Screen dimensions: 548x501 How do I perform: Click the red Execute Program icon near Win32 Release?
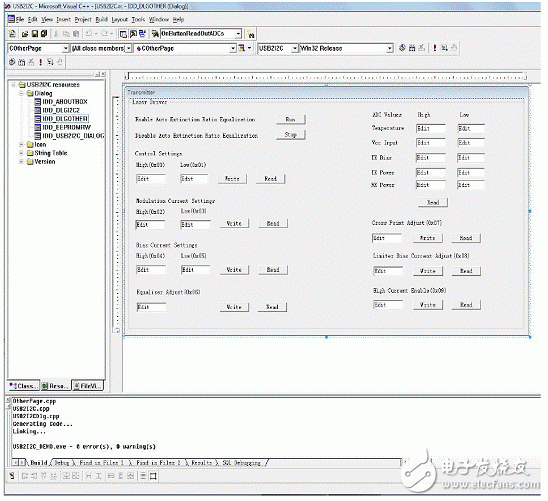click(x=435, y=48)
